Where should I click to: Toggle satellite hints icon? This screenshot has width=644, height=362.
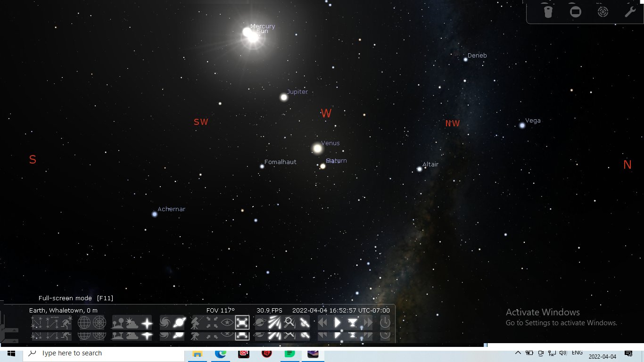click(x=305, y=323)
